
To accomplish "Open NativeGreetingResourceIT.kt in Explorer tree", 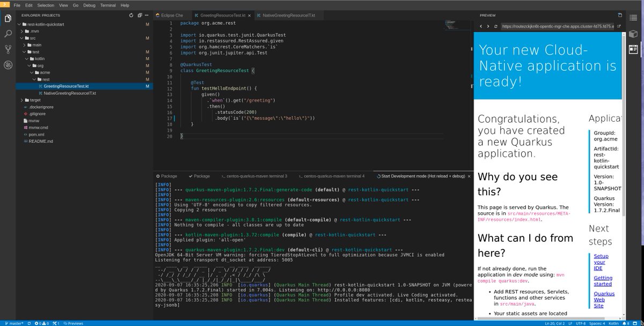I will click(70, 93).
